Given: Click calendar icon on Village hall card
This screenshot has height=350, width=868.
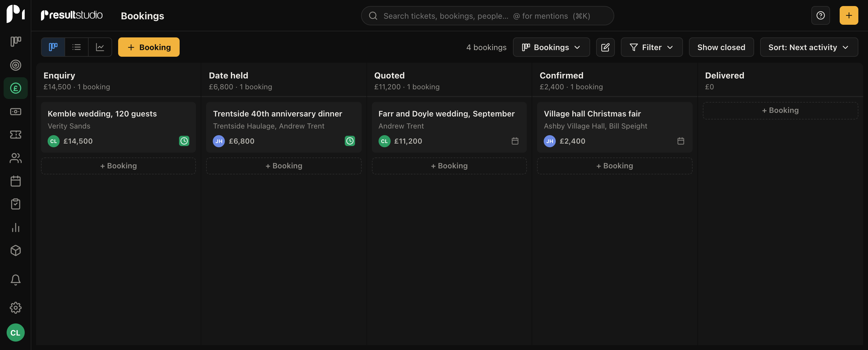Looking at the screenshot, I should click(681, 141).
